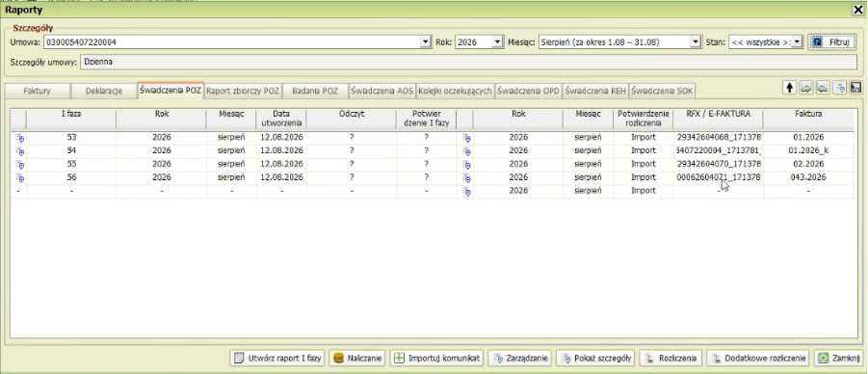Select the I faza cell 53
The image size is (868, 374).
pos(71,138)
